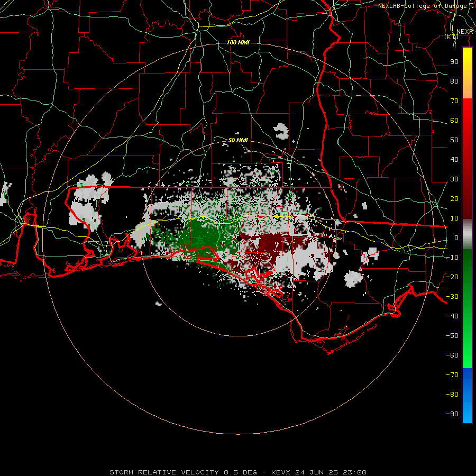This screenshot has width=476, height=476.
Task: Click the 30 value on the velocity scale
Action: pos(454,179)
